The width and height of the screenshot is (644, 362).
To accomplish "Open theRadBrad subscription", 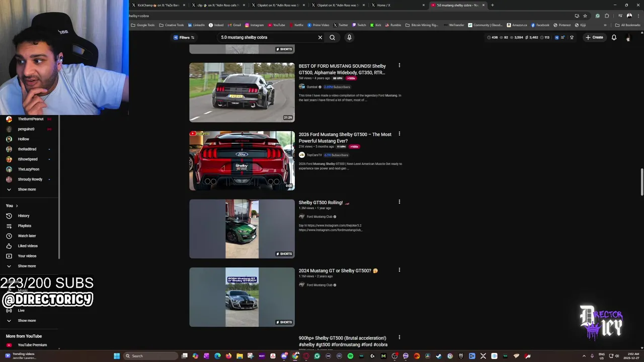I will coord(27,149).
